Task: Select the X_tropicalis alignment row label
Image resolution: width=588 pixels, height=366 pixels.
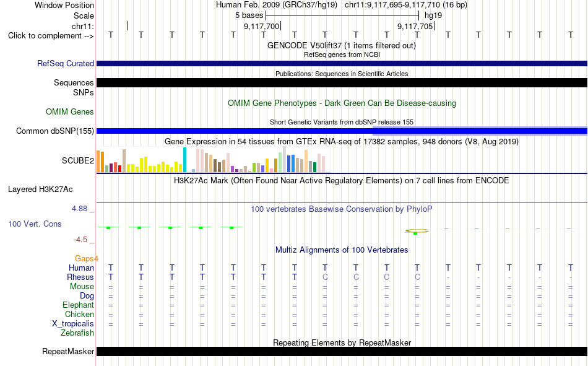Action: click(73, 324)
